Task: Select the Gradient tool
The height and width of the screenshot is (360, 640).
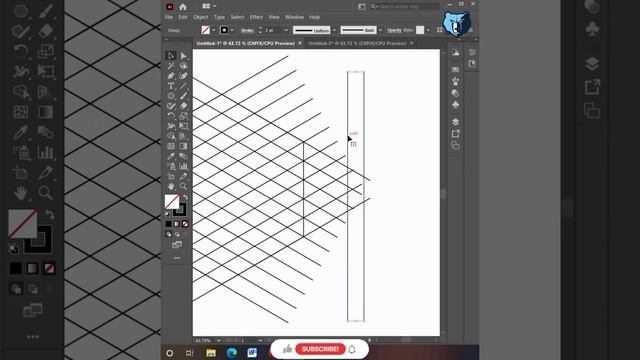Action: pyautogui.click(x=183, y=146)
